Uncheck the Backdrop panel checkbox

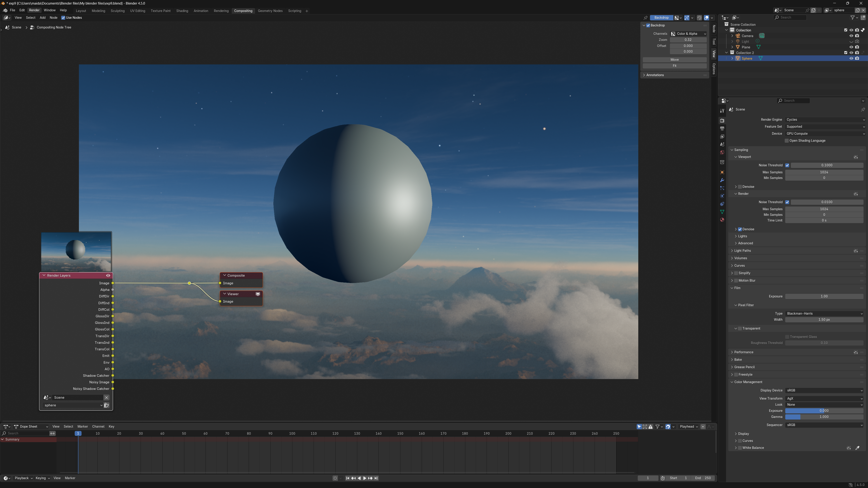(648, 26)
